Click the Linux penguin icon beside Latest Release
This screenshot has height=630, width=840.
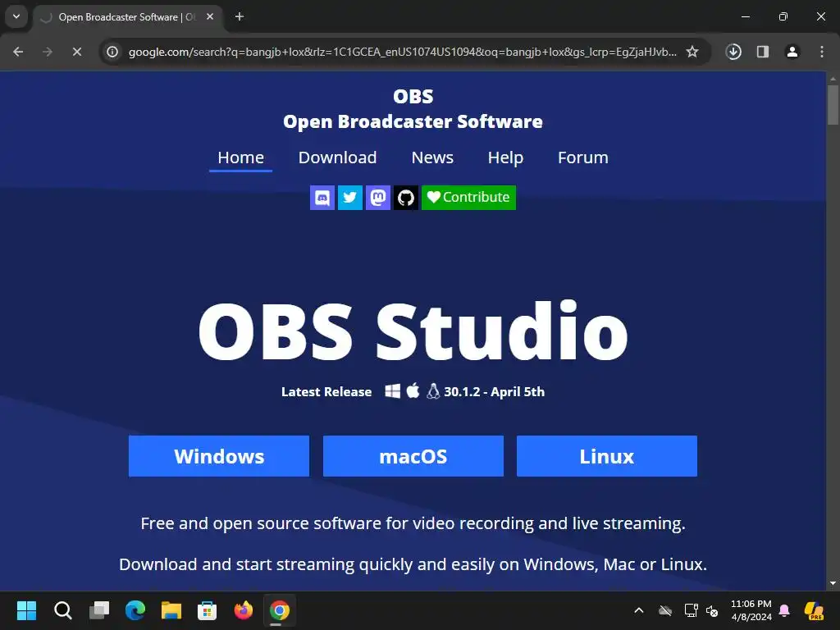(x=433, y=391)
